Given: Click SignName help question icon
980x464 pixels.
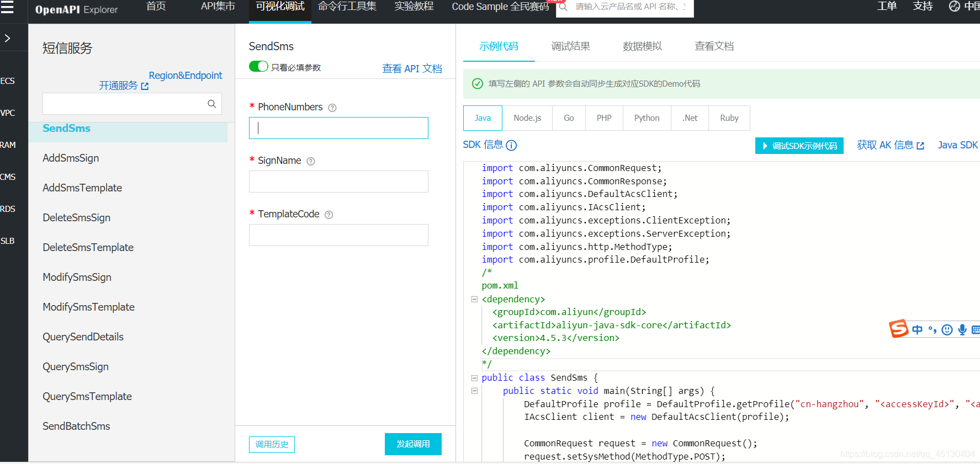Looking at the screenshot, I should point(311,161).
